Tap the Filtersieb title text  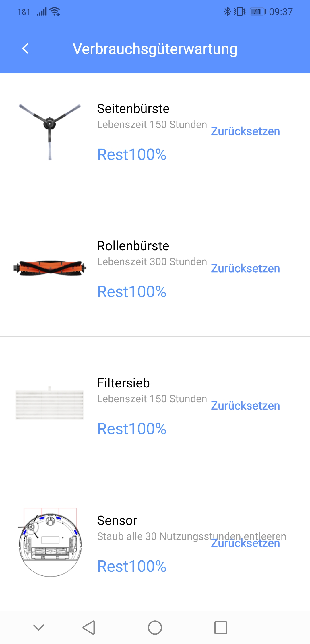[x=123, y=383]
